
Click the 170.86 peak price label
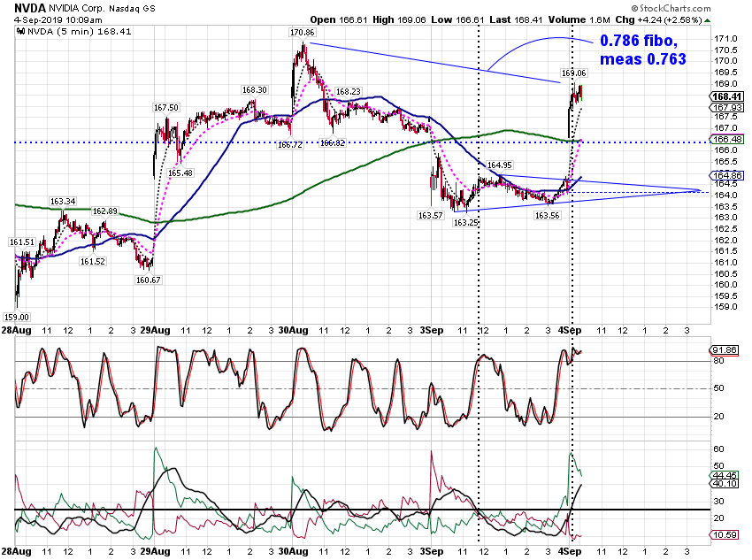point(303,33)
